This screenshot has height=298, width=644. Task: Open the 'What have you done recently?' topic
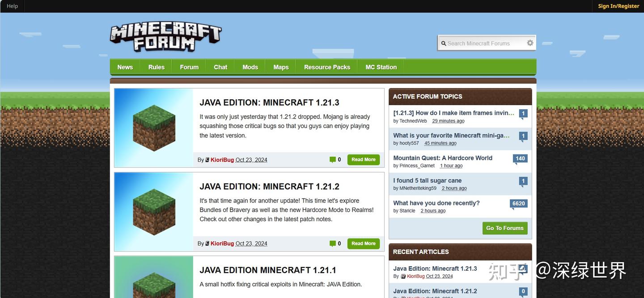coord(436,203)
